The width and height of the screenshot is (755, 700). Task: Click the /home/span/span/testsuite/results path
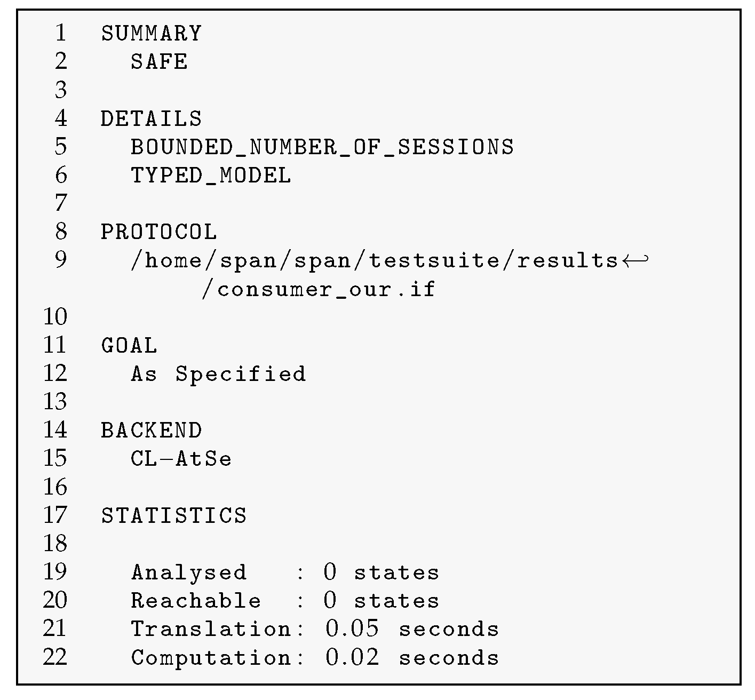375,260
